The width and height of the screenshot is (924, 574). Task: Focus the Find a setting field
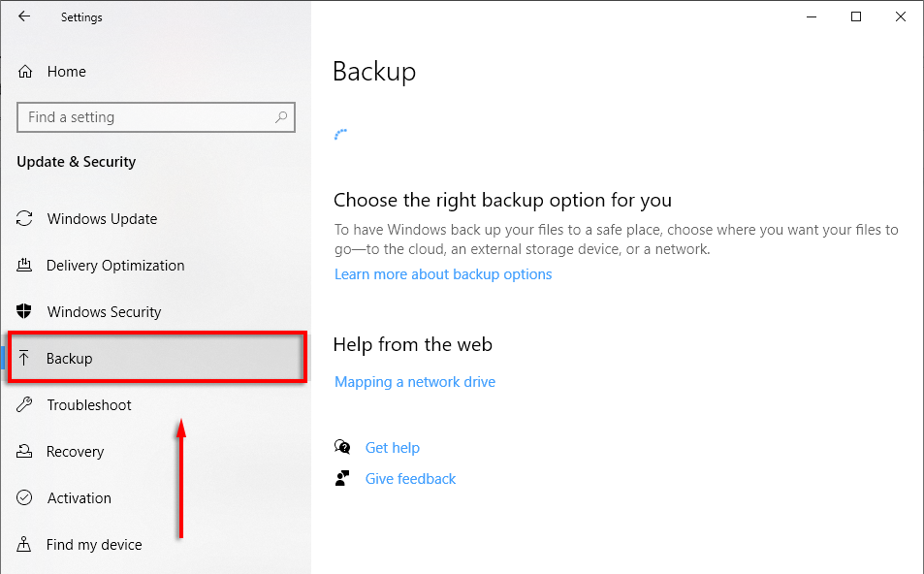coord(145,117)
